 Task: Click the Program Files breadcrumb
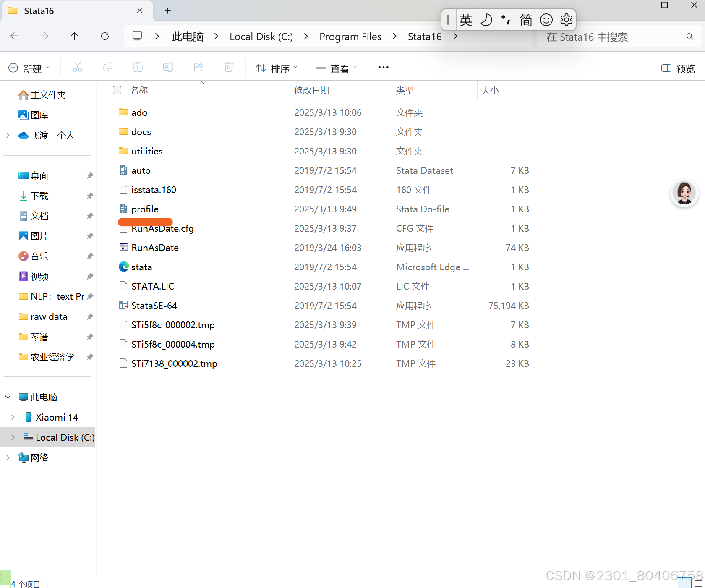click(350, 37)
